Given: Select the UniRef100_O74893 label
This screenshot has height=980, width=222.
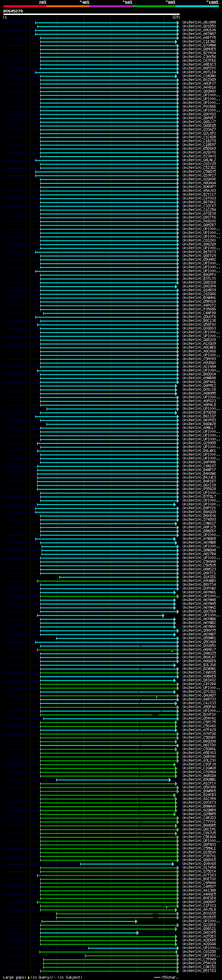Looking at the screenshot, I should [199, 519].
